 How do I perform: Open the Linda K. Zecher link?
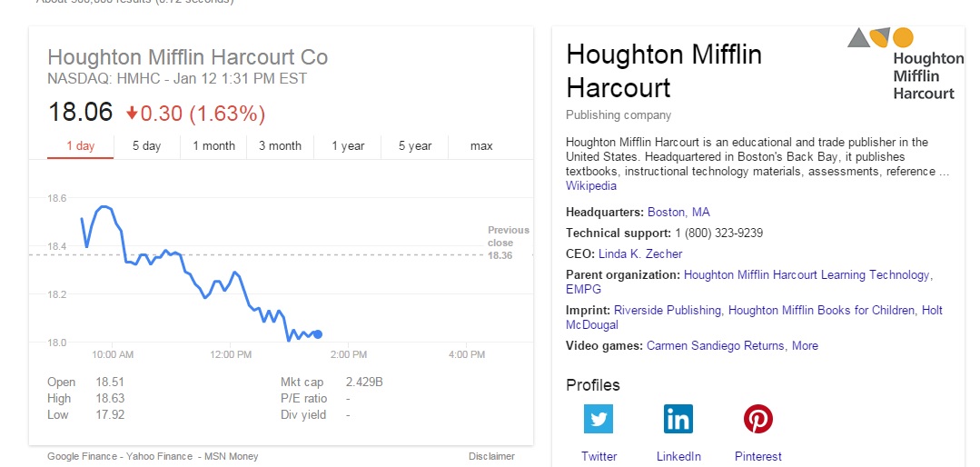click(640, 253)
